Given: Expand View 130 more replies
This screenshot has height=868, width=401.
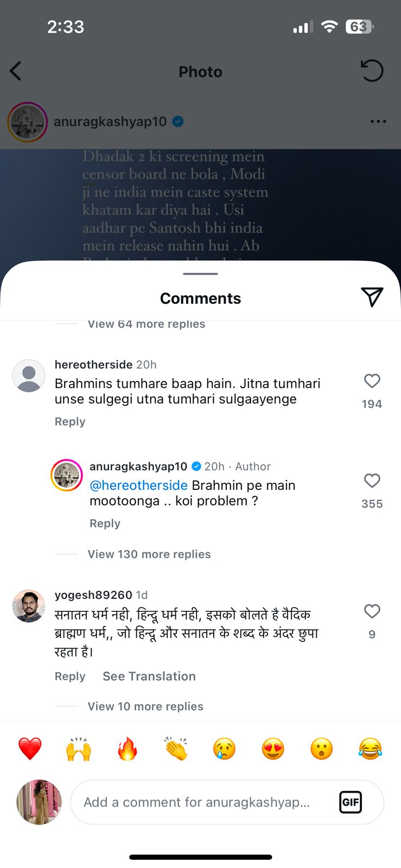Looking at the screenshot, I should tap(149, 554).
